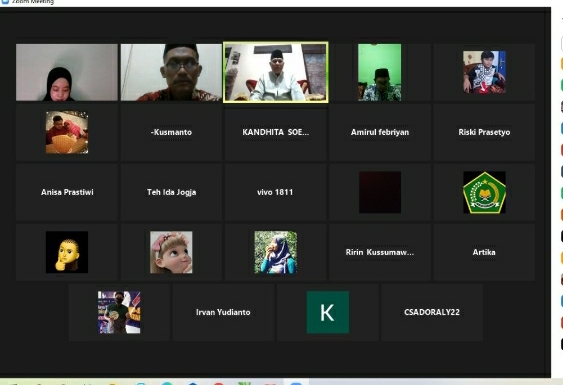Image resolution: width=563 pixels, height=385 pixels.
Task: Select the child photo participant avatar
Action: point(484,72)
